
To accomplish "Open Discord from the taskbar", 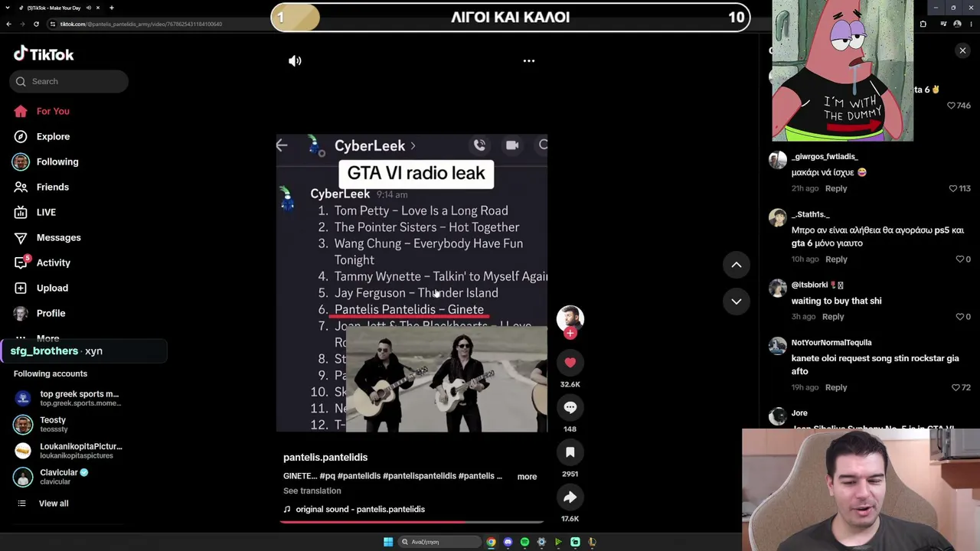I will pos(508,542).
